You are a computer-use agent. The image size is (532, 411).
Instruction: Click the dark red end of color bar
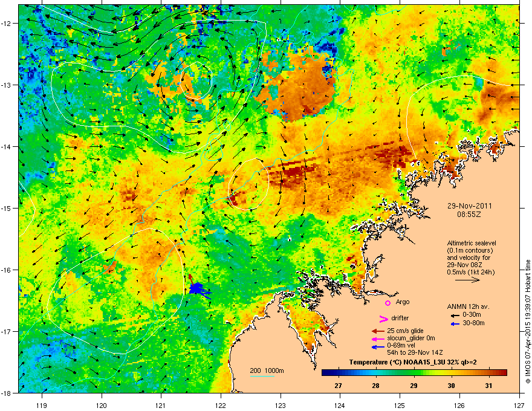(503, 373)
